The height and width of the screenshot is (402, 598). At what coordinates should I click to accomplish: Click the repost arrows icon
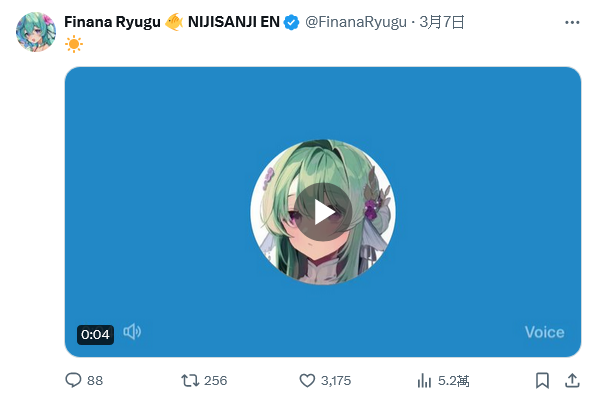click(x=190, y=380)
